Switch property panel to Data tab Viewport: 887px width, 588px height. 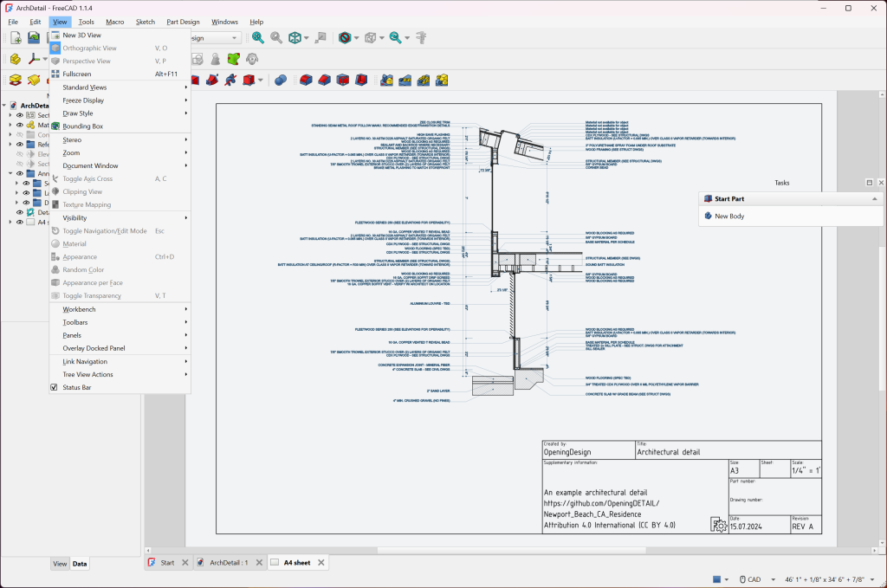click(80, 564)
